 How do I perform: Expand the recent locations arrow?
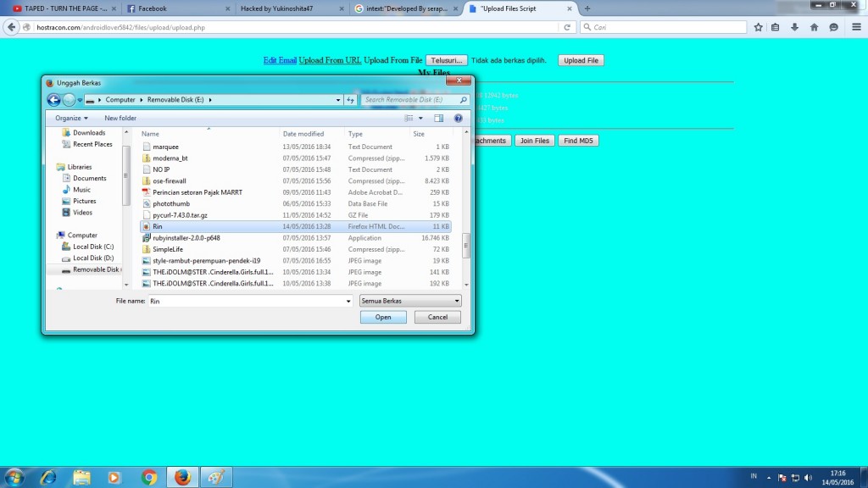pos(81,100)
